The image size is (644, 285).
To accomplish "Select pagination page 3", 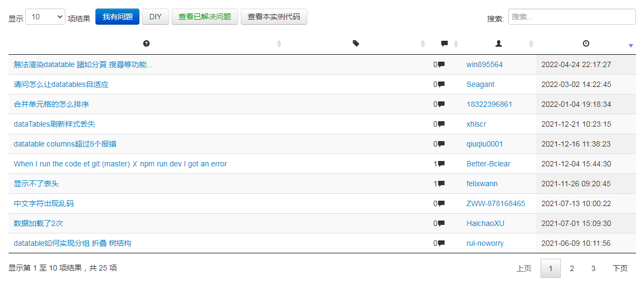I will pos(594,268).
